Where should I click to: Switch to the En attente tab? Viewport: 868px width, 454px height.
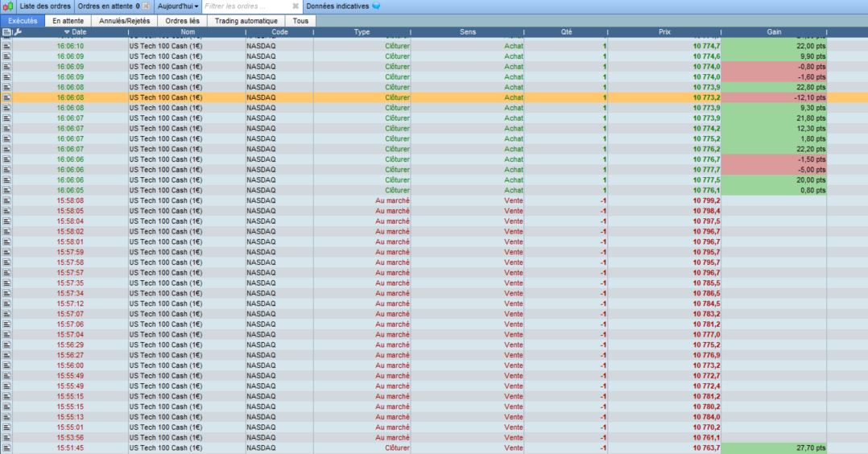(x=68, y=21)
